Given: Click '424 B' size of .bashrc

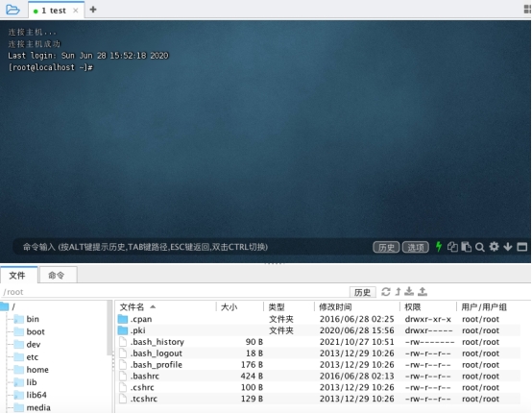Looking at the screenshot, I should pyautogui.click(x=252, y=376).
